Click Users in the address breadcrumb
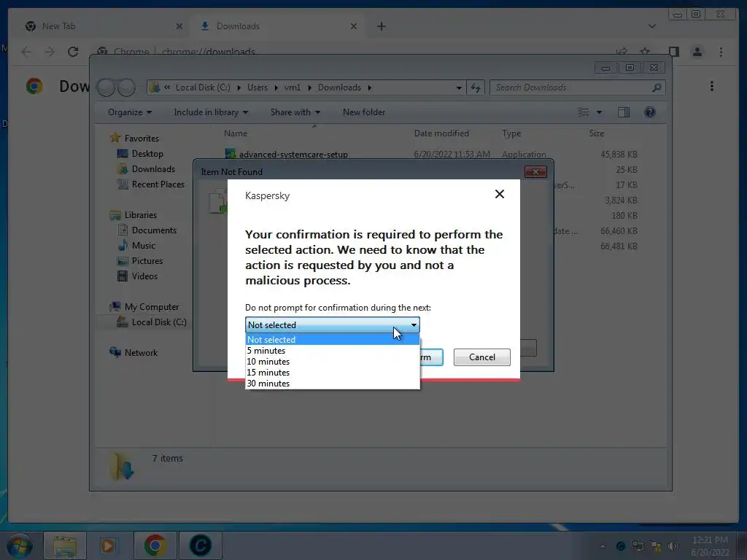The height and width of the screenshot is (560, 747). coord(258,87)
